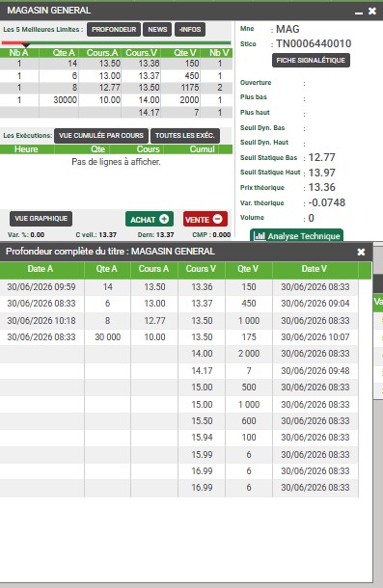The image size is (383, 588).
Task: Place an ACHAT buy order
Action: (x=150, y=219)
